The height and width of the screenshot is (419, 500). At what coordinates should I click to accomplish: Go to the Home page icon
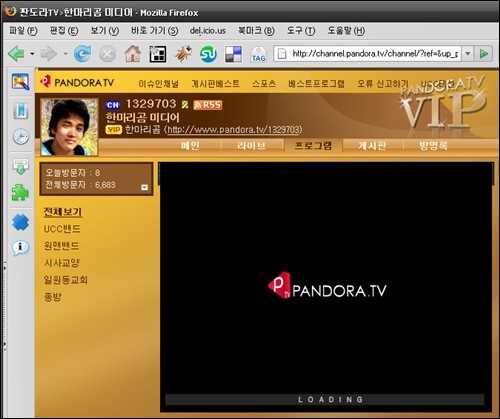133,53
